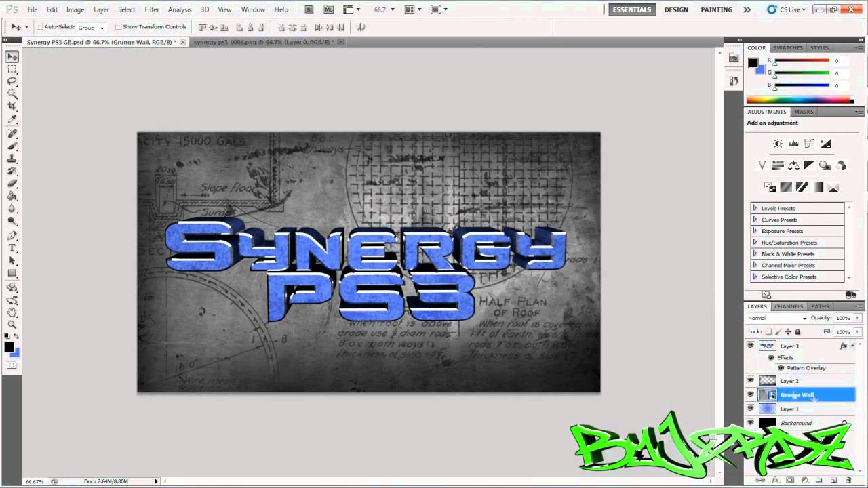Switch to the Masks tab
Viewport: 868px width, 488px height.
tap(804, 112)
